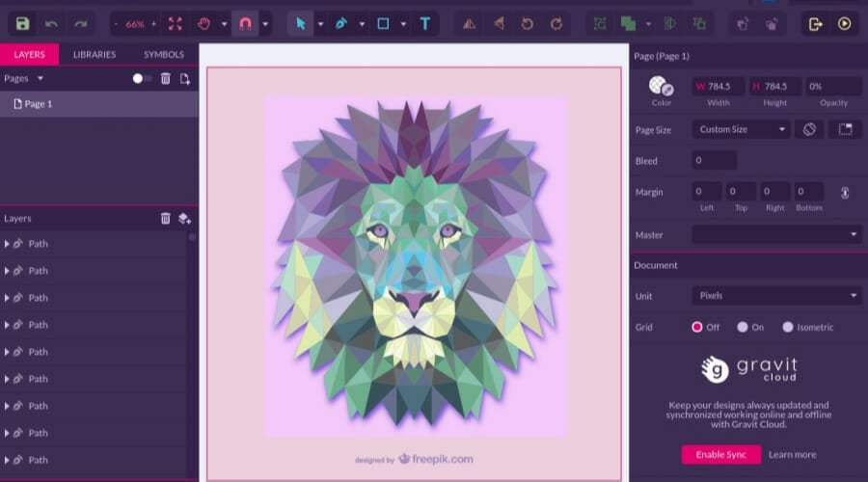Open the pointer tool variants dropdown
The height and width of the screenshot is (482, 868).
(320, 24)
